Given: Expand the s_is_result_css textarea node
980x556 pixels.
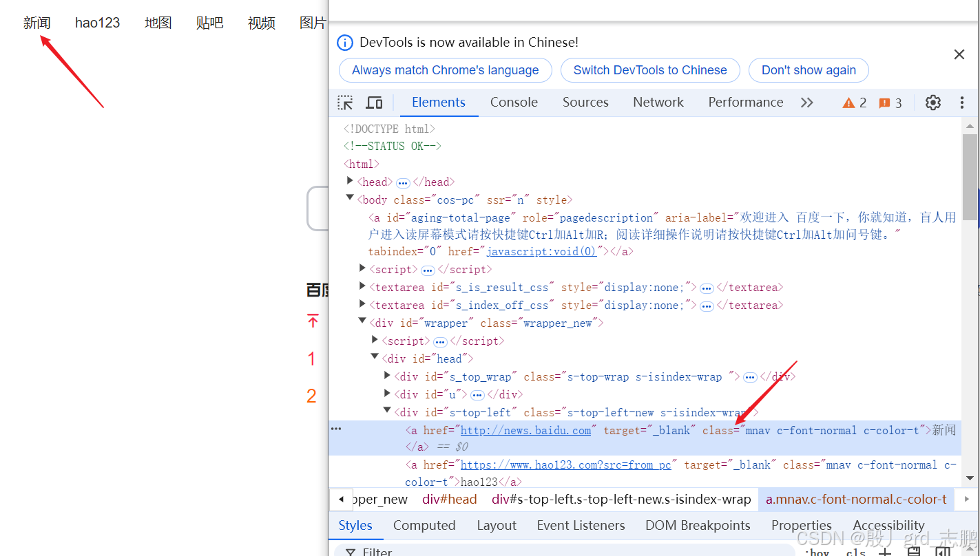Looking at the screenshot, I should (x=363, y=286).
